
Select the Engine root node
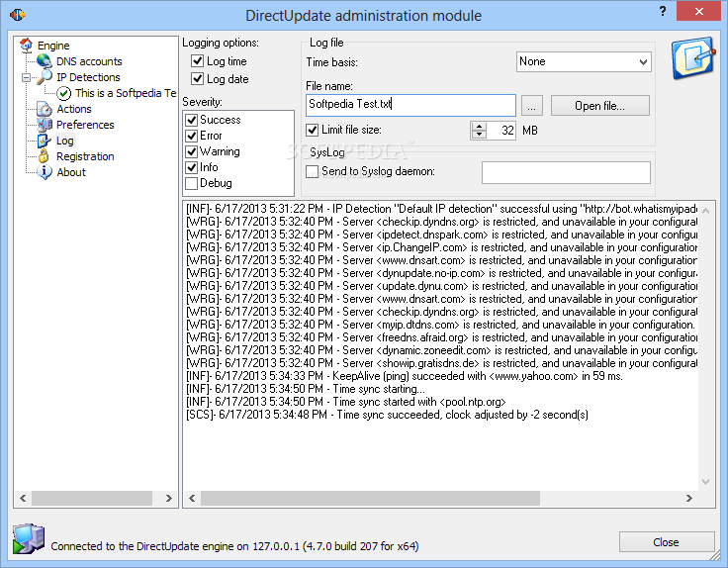coord(53,46)
